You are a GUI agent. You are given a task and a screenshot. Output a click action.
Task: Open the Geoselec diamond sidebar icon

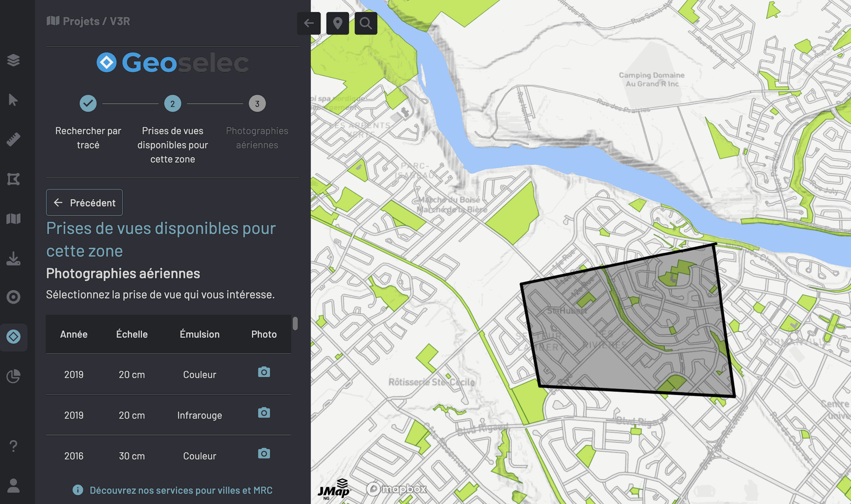coord(13,337)
